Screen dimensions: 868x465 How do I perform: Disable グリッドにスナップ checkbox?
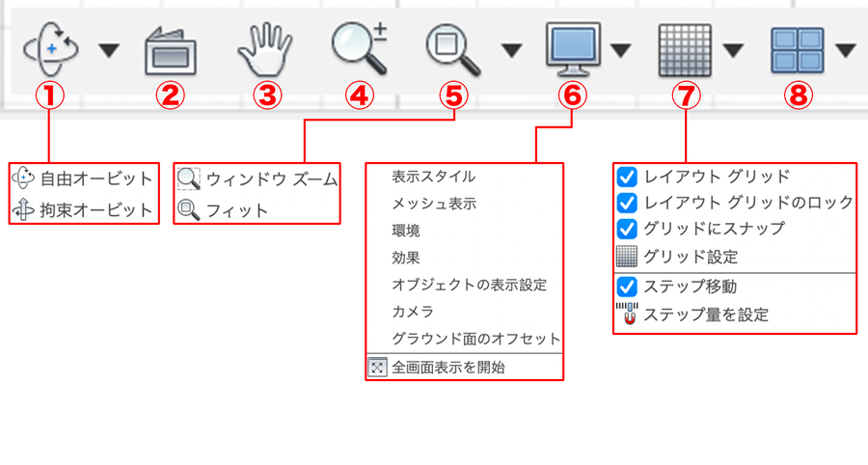(x=627, y=229)
